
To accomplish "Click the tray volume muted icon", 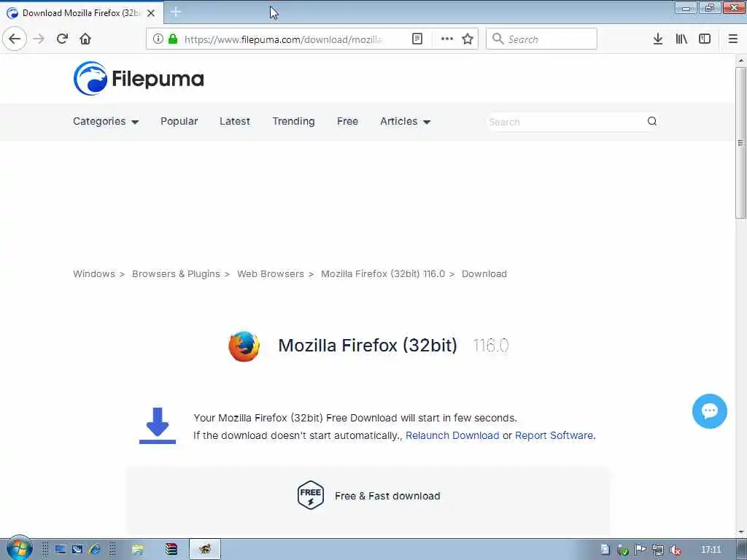I will [x=675, y=550].
